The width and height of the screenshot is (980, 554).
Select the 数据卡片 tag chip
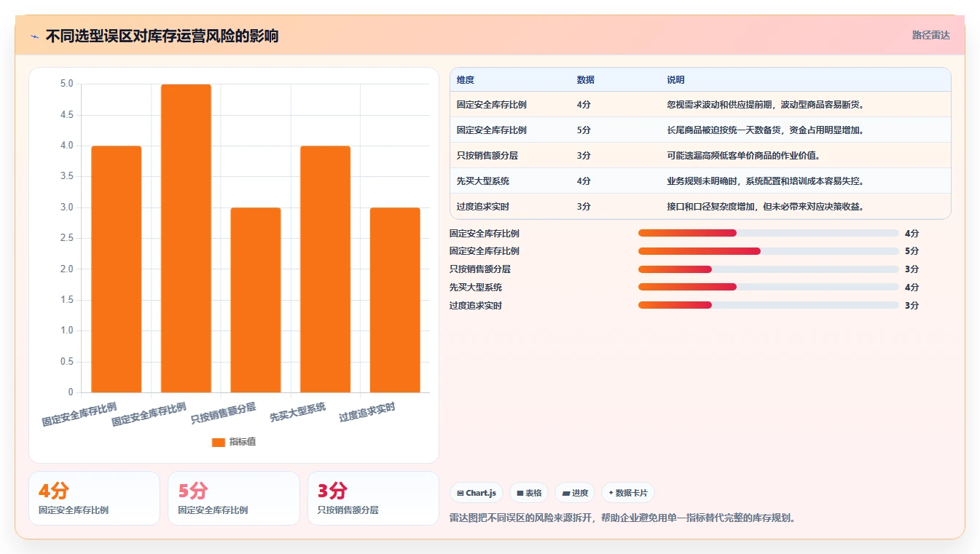[627, 493]
